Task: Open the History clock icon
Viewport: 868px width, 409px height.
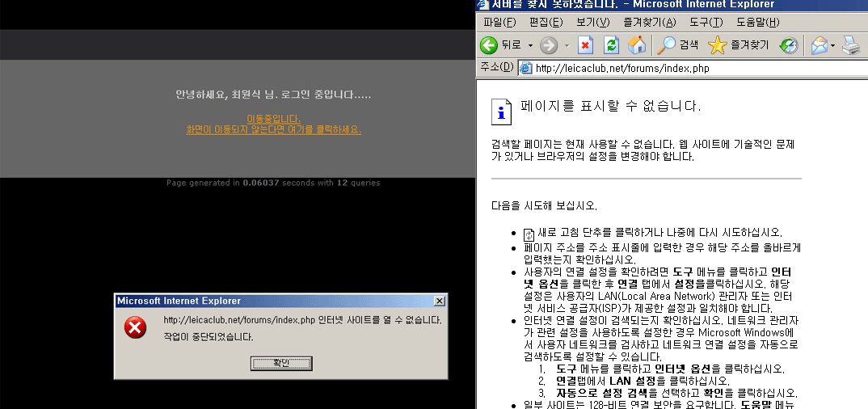Action: pos(789,45)
